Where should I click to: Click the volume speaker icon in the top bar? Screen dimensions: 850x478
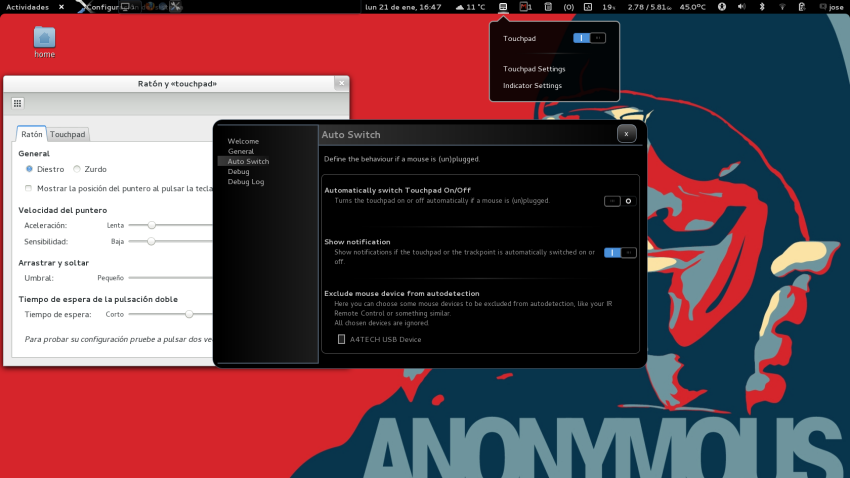(742, 7)
